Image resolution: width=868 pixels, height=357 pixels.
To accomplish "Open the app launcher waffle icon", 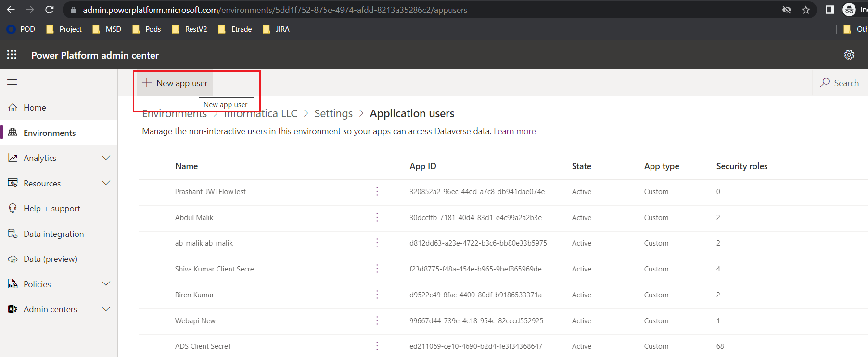I will (12, 55).
